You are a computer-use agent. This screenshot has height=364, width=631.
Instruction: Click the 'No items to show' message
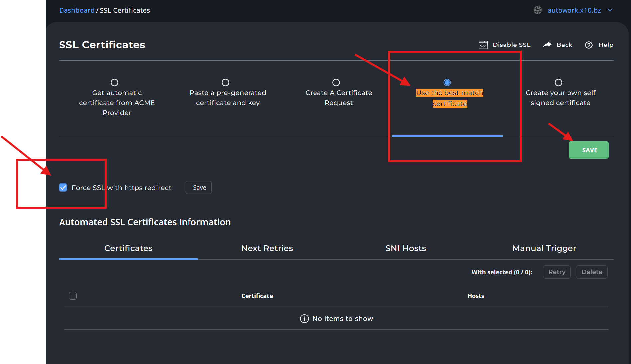point(343,319)
